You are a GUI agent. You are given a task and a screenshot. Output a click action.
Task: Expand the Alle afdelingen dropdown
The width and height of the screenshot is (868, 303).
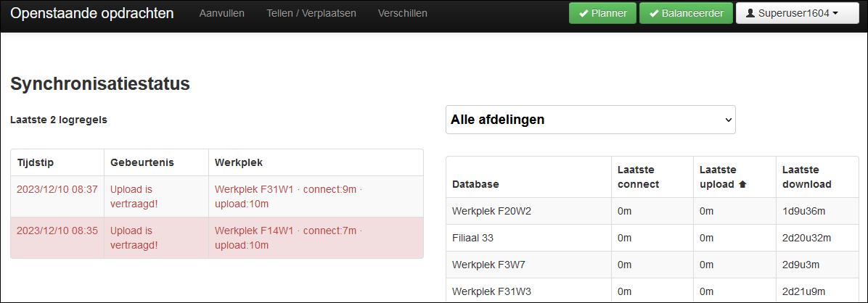click(591, 120)
